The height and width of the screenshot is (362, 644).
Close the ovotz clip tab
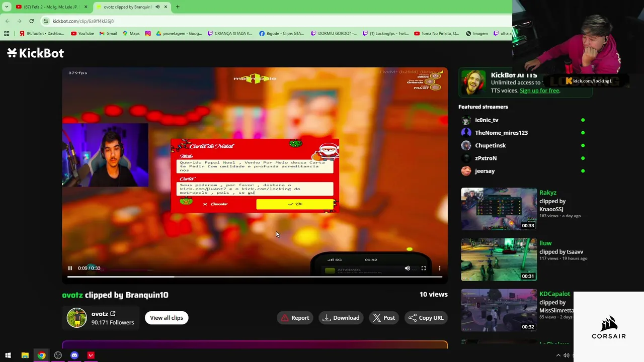166,7
